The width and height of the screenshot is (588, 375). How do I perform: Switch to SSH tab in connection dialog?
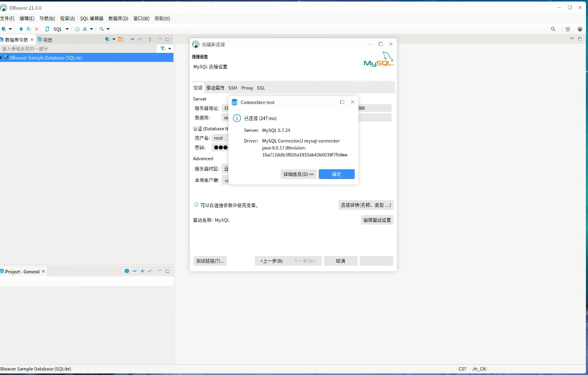pos(233,88)
